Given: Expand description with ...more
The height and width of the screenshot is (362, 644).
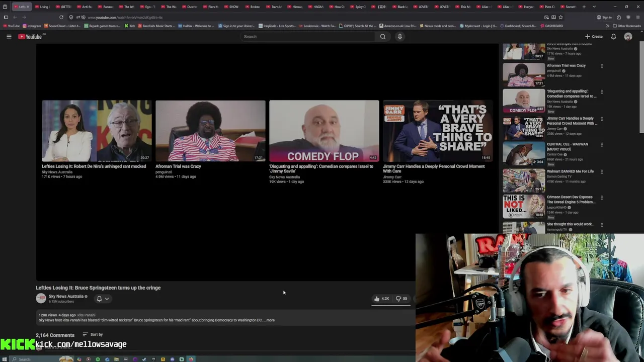Looking at the screenshot, I should click(270, 320).
